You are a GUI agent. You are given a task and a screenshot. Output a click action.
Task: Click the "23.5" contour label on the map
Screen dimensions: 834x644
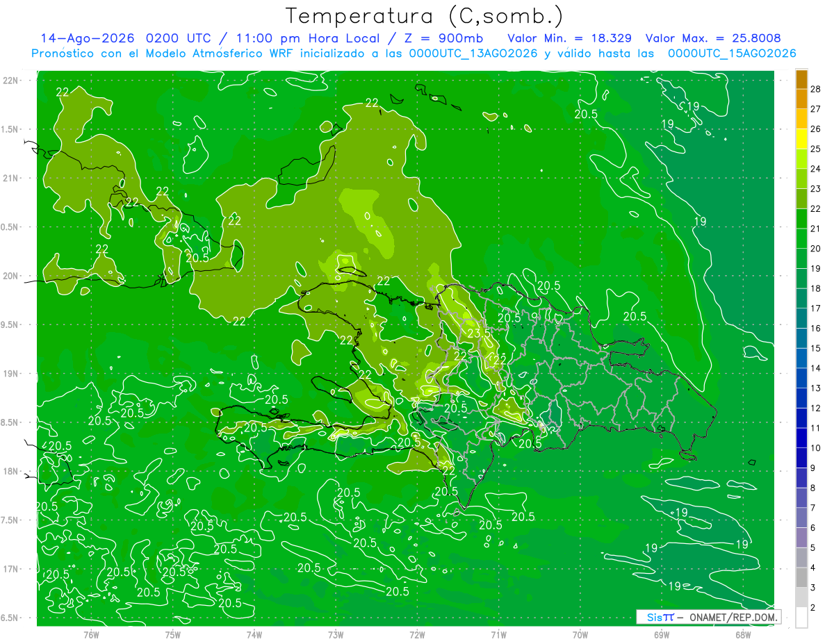pos(478,333)
